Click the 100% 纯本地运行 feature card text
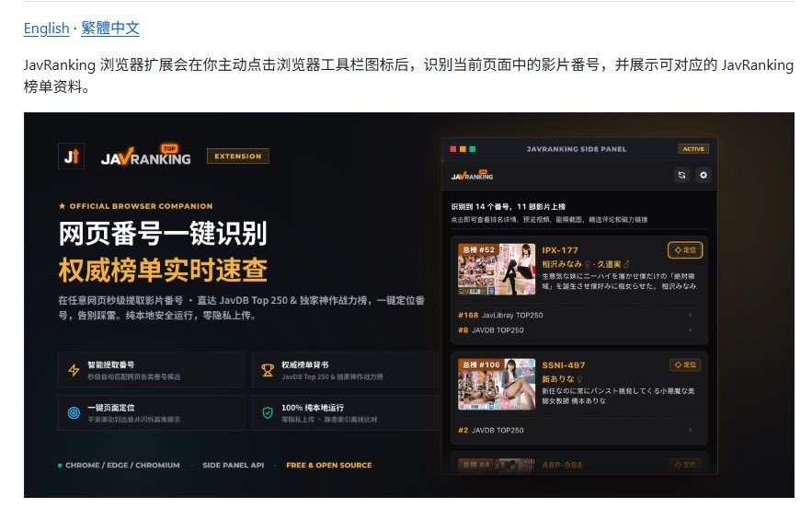812x520 pixels. pos(313,408)
